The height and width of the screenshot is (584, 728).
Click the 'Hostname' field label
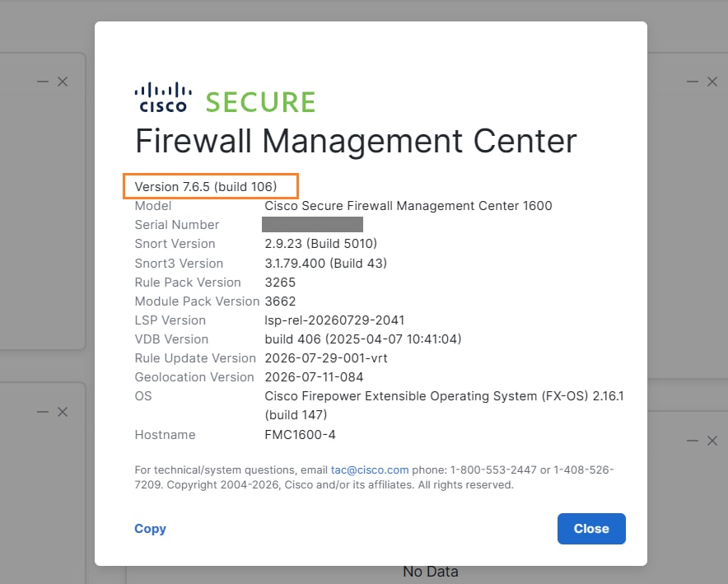click(165, 435)
